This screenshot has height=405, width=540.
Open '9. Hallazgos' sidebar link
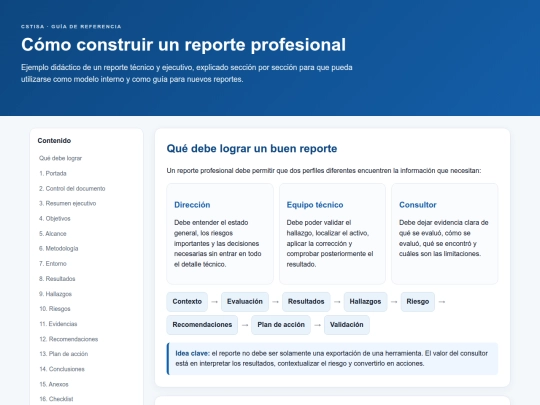55,294
